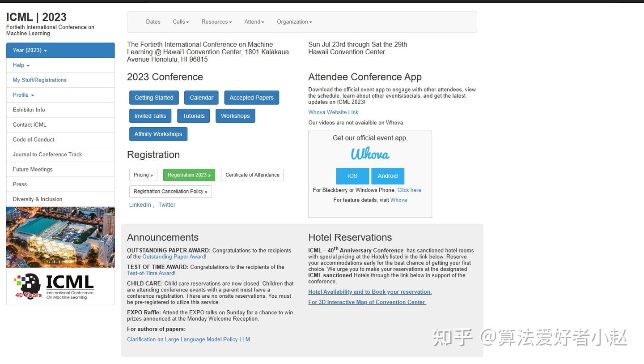Open the Organization menu
The height and width of the screenshot is (364, 644).
tap(294, 21)
